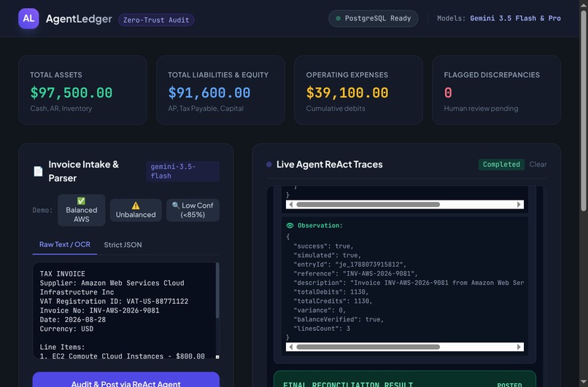
Task: Click the VAT Registration ID line in invoice
Action: click(x=114, y=301)
